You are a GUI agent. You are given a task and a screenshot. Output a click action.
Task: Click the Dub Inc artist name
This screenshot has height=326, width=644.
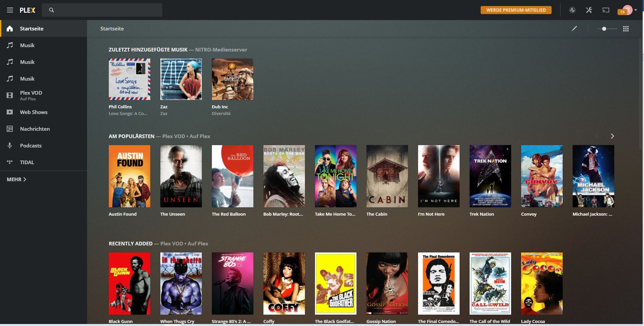coord(220,107)
